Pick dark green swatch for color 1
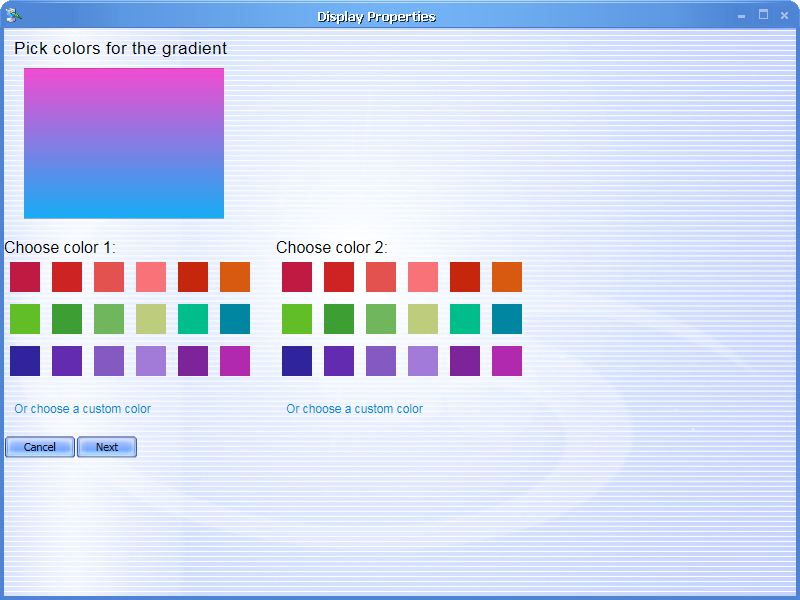The height and width of the screenshot is (600, 800). [67, 319]
